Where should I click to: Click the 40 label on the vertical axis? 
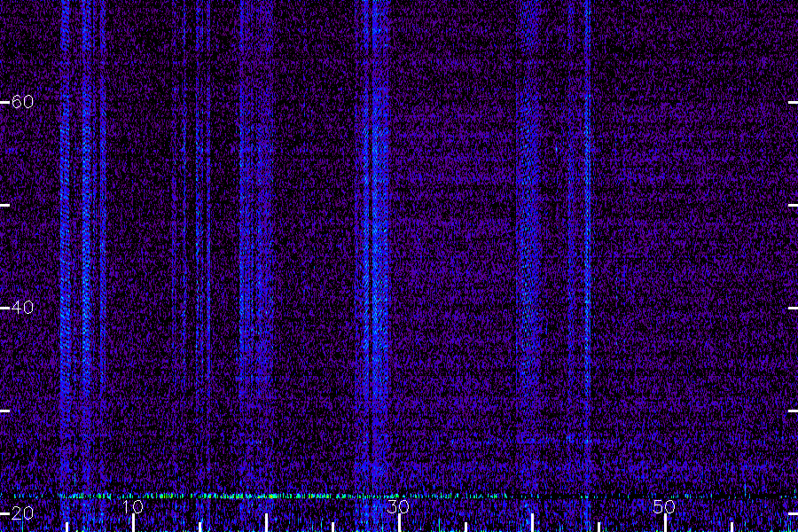(x=22, y=308)
